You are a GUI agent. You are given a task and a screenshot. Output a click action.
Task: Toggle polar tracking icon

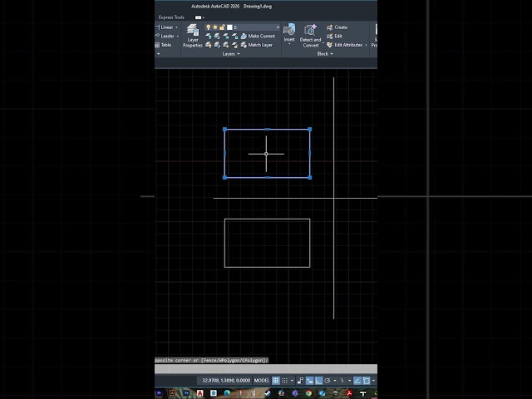click(x=328, y=381)
